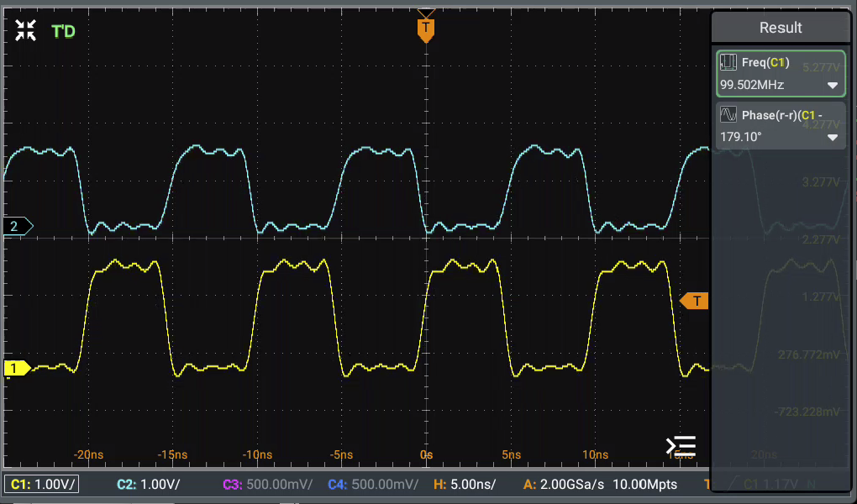Click the Result panel header
Image resolution: width=857 pixels, height=504 pixels.
781,28
